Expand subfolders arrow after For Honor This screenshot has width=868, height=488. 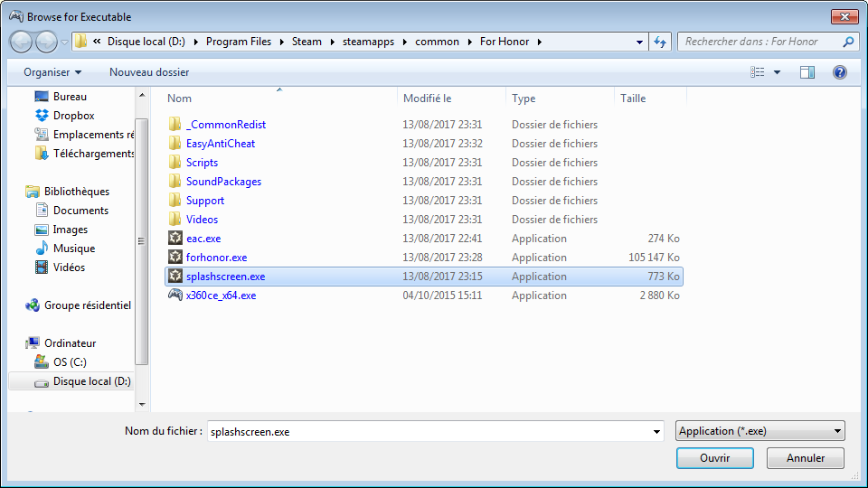click(539, 42)
